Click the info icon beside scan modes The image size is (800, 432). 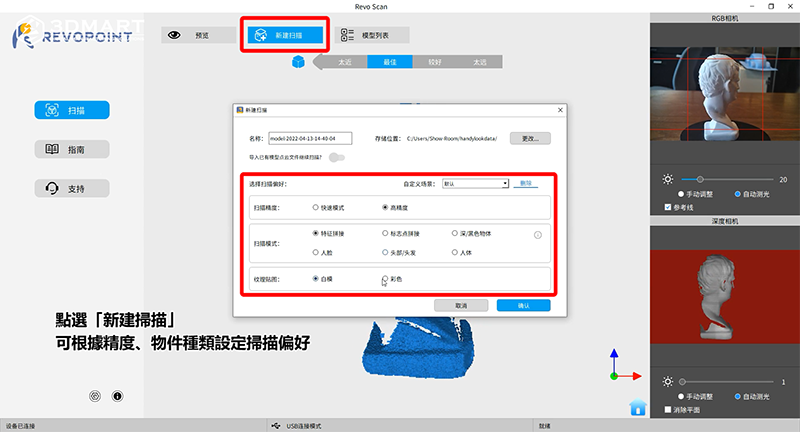coord(538,235)
